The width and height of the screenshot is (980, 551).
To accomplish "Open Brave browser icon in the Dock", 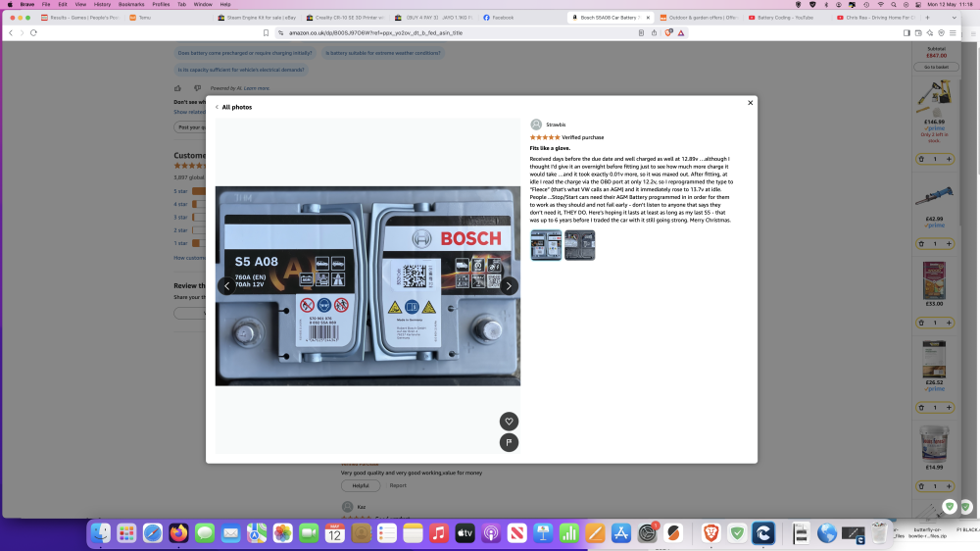I will pyautogui.click(x=710, y=533).
